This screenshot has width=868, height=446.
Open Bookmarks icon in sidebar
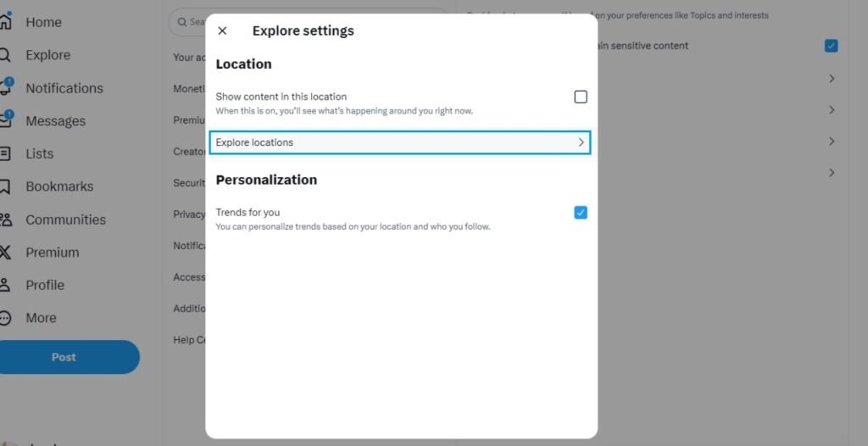[x=5, y=187]
